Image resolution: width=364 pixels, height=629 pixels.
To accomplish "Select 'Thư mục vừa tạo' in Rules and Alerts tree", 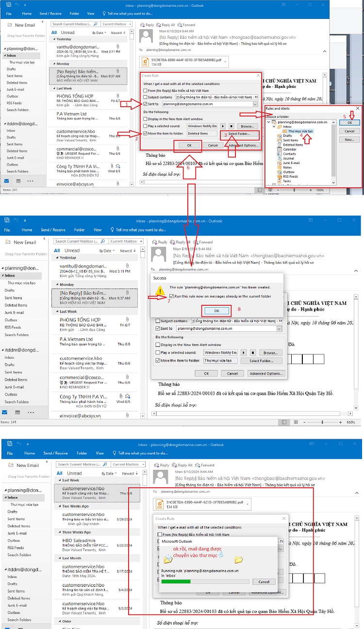I will coord(300,131).
